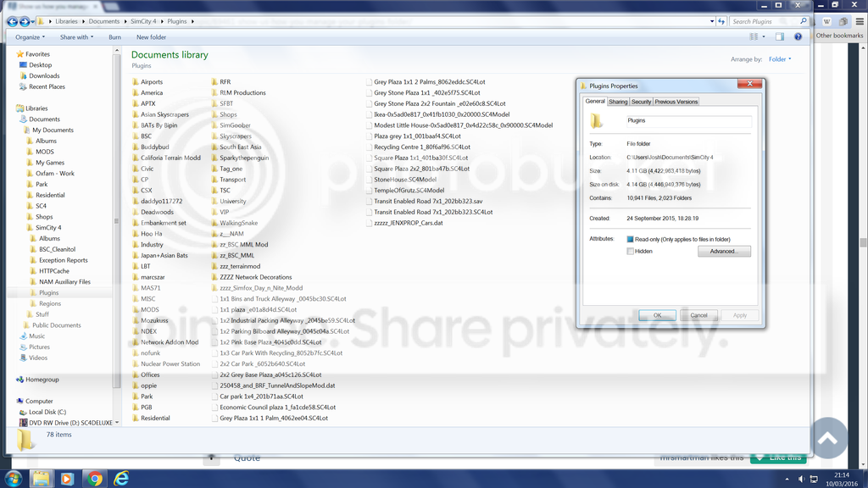Open the address bar history dropdown
868x488 pixels.
point(712,21)
